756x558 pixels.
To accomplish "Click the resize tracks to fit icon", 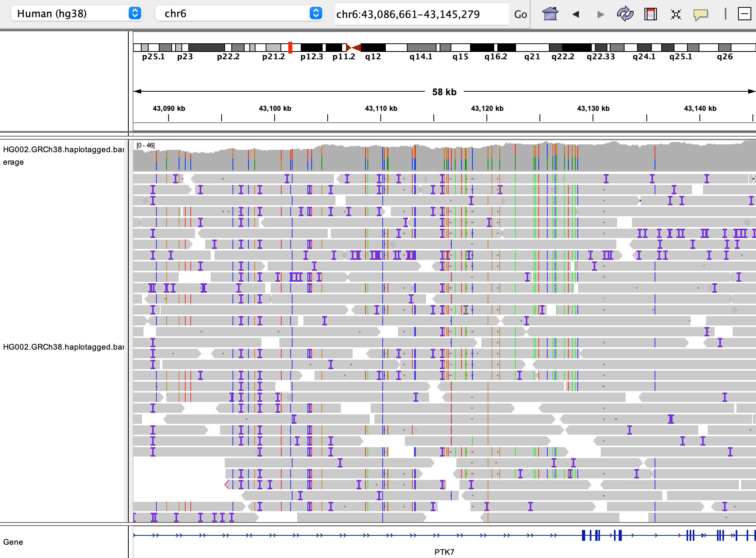I will point(676,14).
